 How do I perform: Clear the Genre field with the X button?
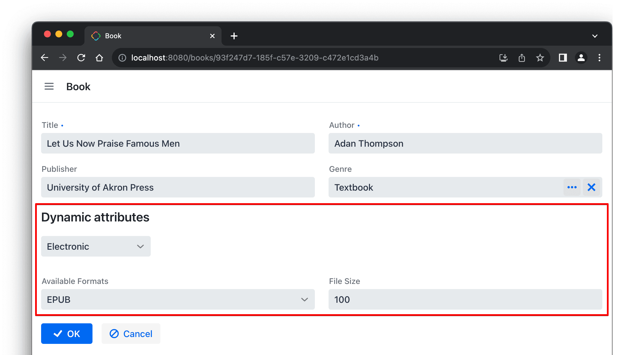coord(591,187)
